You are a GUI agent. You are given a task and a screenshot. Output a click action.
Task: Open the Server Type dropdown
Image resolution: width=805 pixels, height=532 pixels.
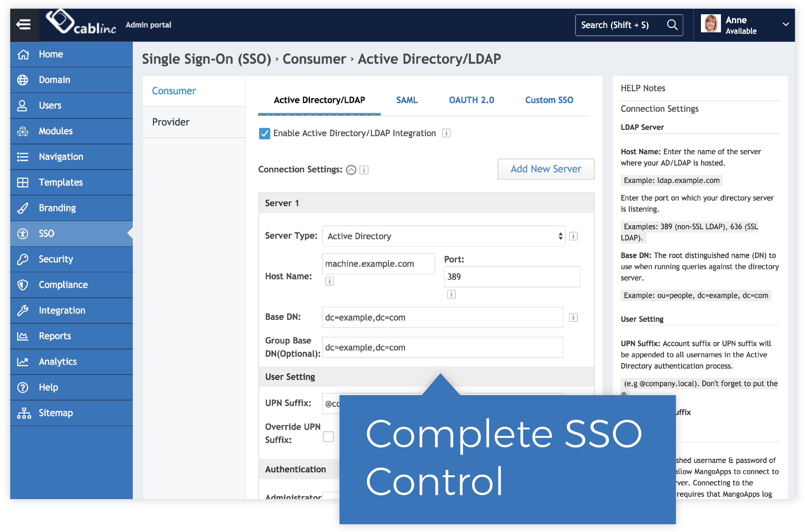point(443,236)
